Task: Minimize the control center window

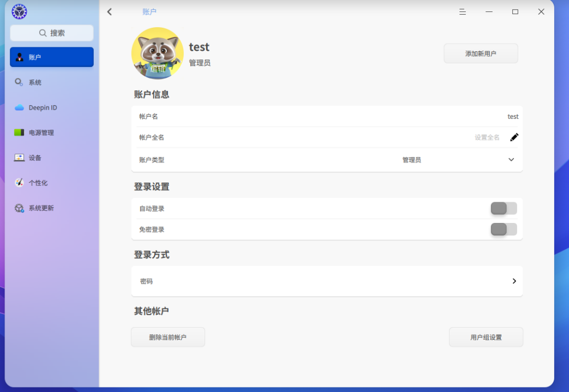Action: click(x=489, y=11)
